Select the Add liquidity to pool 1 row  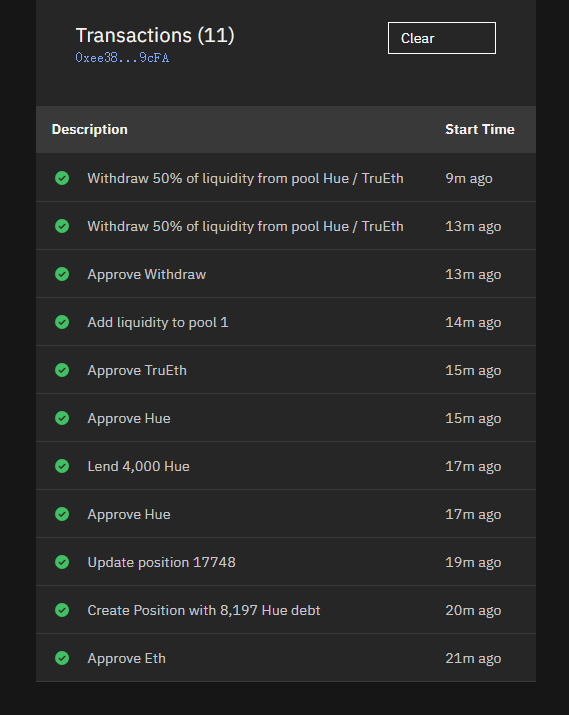(286, 322)
